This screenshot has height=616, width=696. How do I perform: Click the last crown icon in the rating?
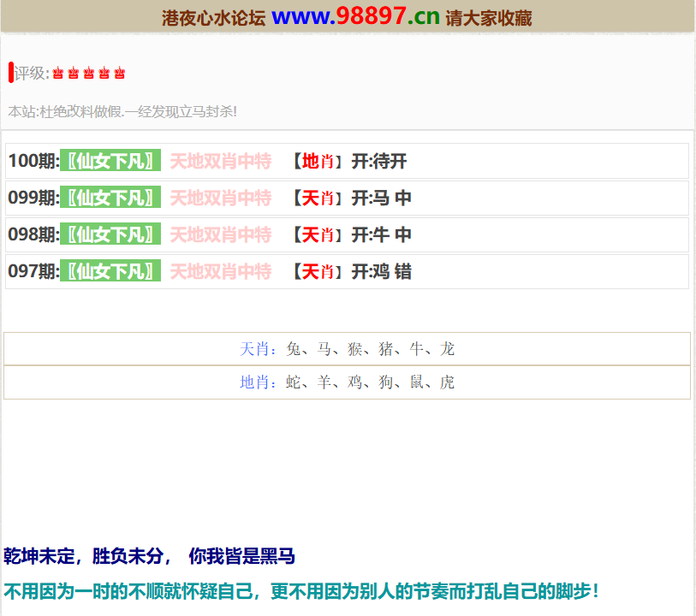click(x=120, y=74)
